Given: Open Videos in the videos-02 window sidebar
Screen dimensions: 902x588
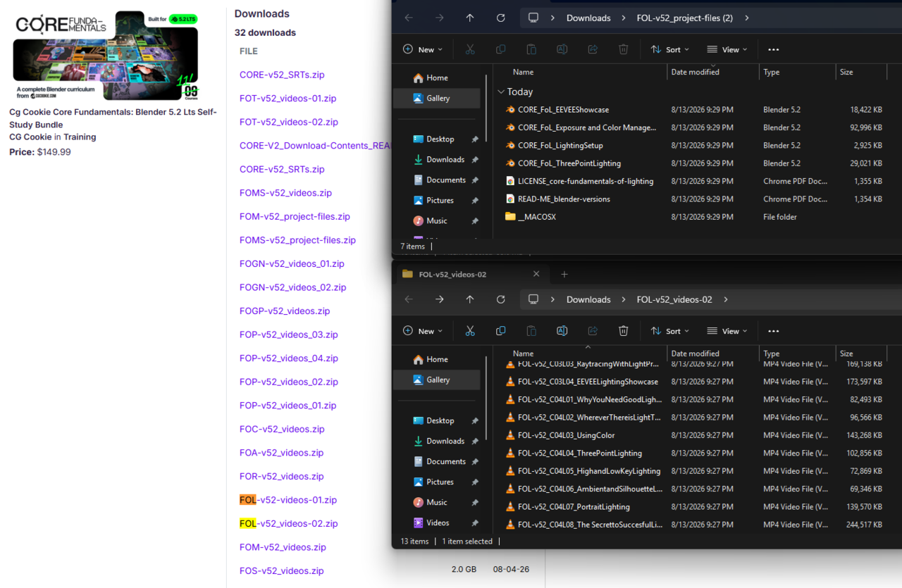Looking at the screenshot, I should tap(438, 523).
